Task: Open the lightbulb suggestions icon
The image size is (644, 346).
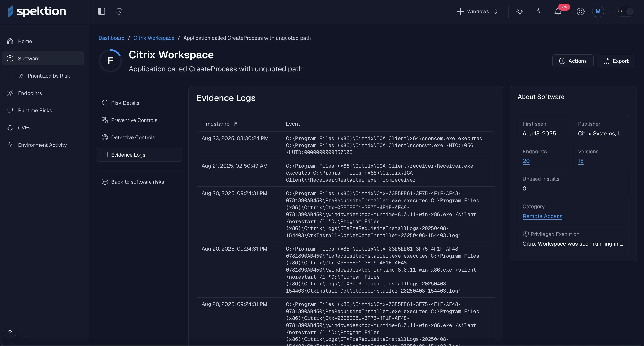Action: (520, 11)
